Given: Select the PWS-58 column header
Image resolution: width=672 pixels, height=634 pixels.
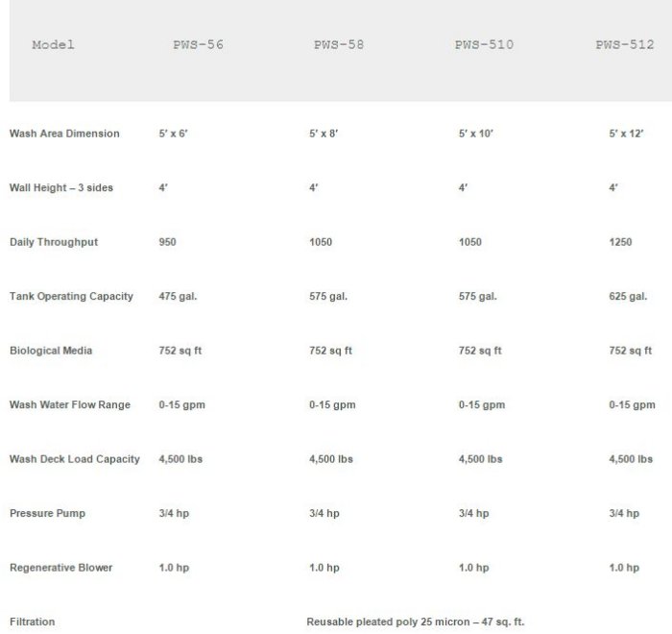Looking at the screenshot, I should click(338, 45).
